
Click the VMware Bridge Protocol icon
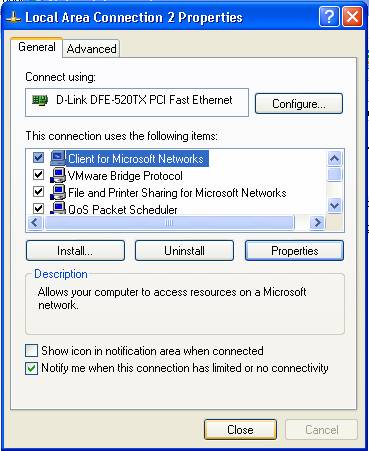58,175
